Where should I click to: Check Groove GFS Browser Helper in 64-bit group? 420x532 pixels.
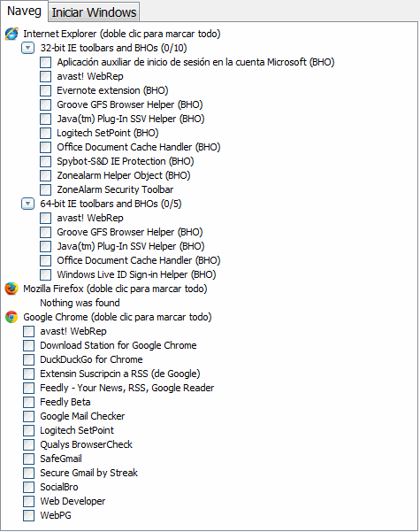click(45, 232)
